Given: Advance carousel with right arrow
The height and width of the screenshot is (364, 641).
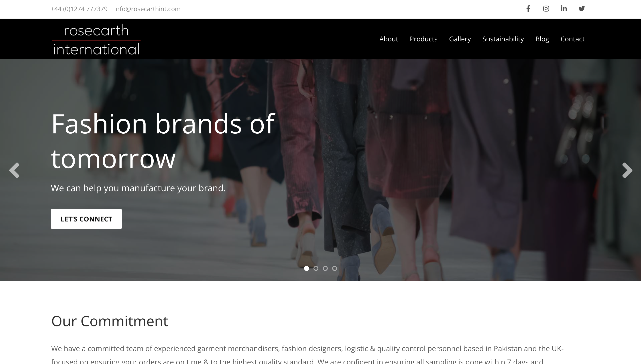Looking at the screenshot, I should click(x=627, y=170).
